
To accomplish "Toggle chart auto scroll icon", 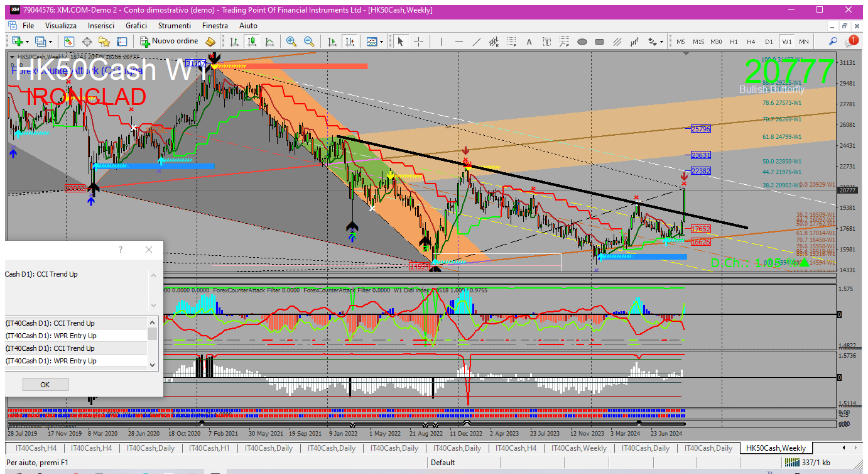I will pyautogui.click(x=332, y=41).
